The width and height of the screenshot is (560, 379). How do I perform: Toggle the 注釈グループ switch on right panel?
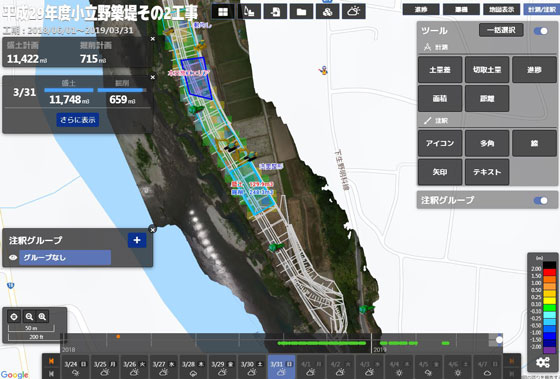pos(541,200)
